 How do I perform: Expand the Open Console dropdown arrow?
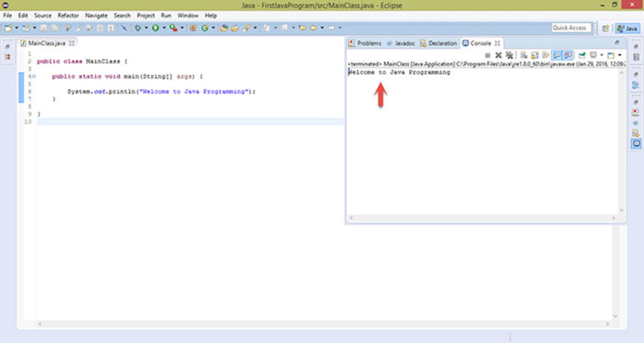(x=620, y=55)
